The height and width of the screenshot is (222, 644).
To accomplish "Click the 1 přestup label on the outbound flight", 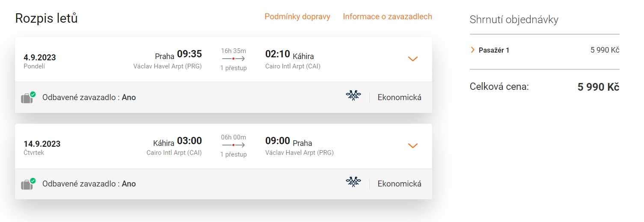I will point(234,68).
